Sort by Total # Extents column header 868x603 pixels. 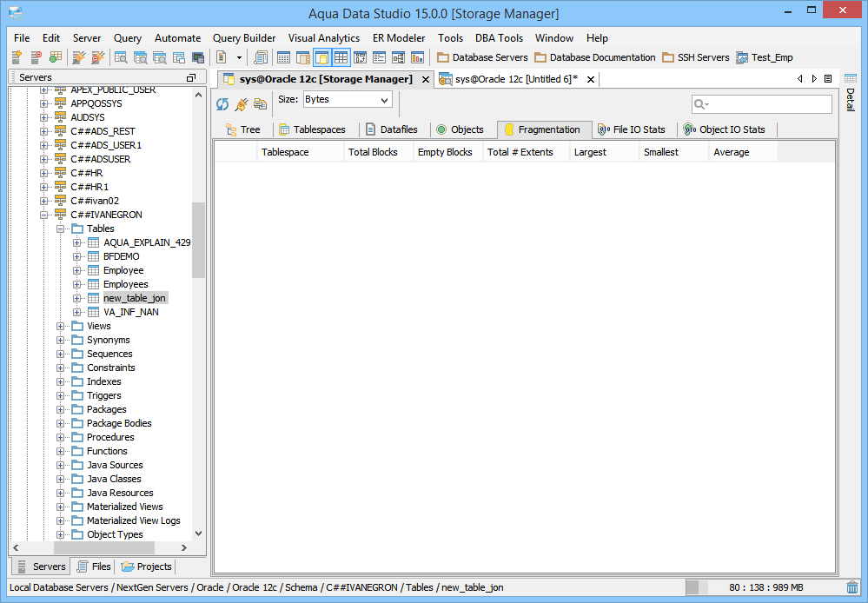click(x=527, y=152)
